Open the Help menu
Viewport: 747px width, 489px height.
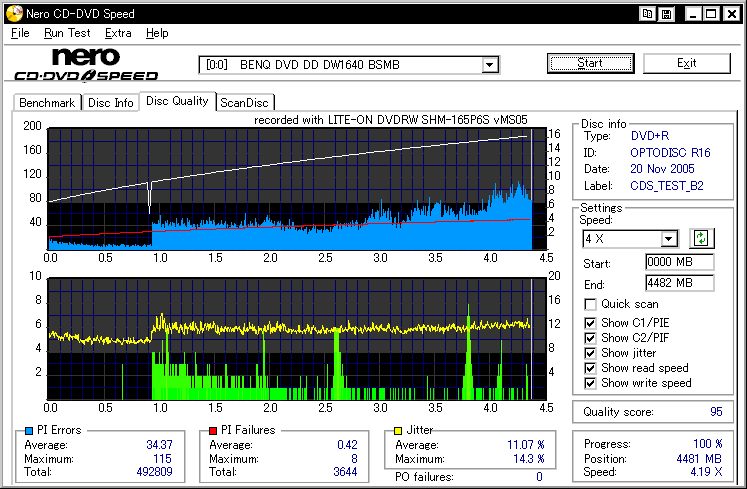[x=157, y=33]
